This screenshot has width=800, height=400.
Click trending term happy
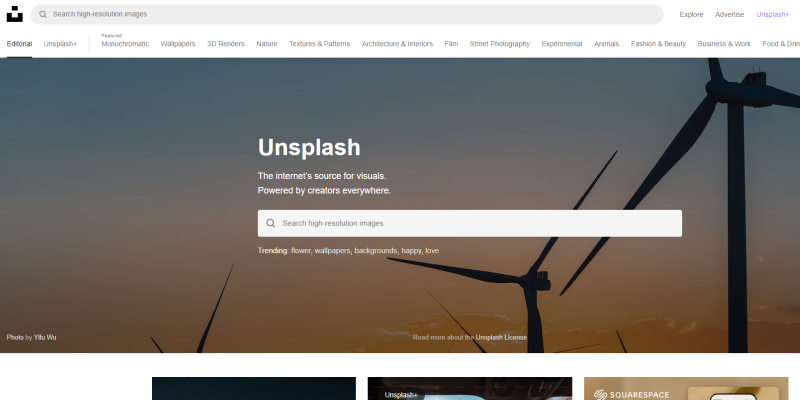click(x=411, y=251)
